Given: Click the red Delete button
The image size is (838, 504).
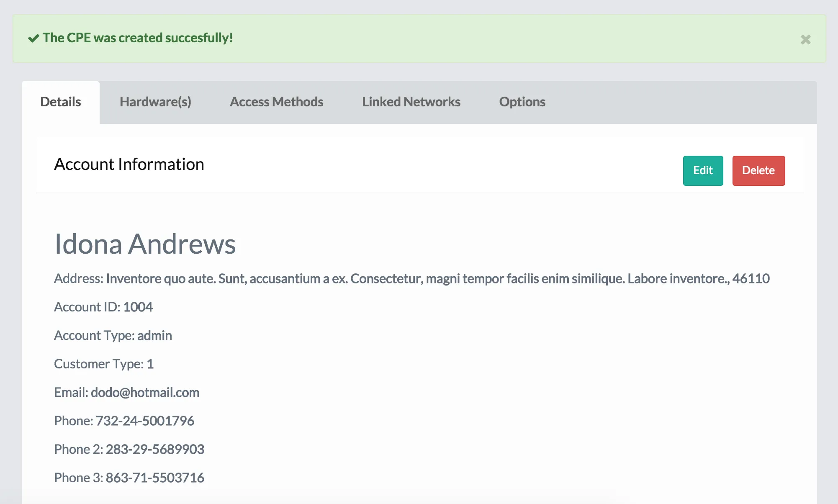Looking at the screenshot, I should (758, 170).
